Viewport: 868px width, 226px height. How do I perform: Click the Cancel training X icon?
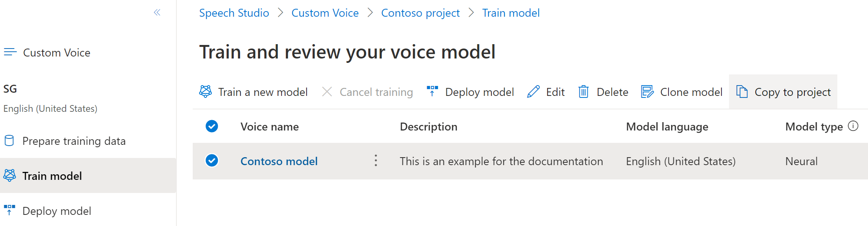[x=327, y=92]
